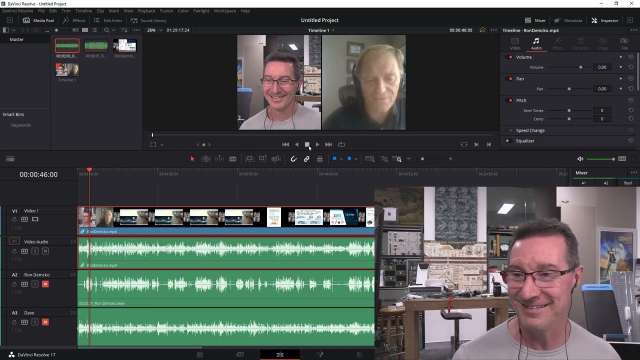The image size is (640, 360).
Task: Click the timeline timecode 00:00:46:00
Action: click(x=38, y=174)
